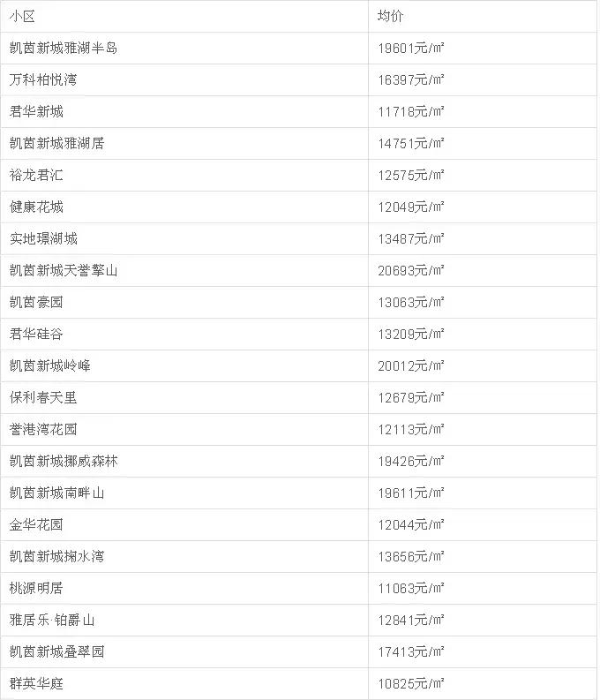Click the 保利春天里 cell
600x700 pixels.
pos(43,397)
